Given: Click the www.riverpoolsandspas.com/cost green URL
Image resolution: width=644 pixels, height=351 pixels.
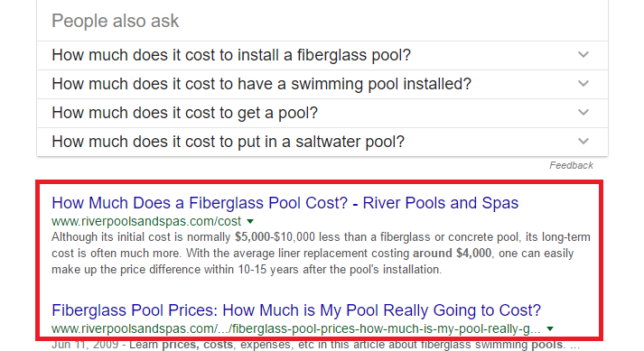Looking at the screenshot, I should click(x=146, y=222).
